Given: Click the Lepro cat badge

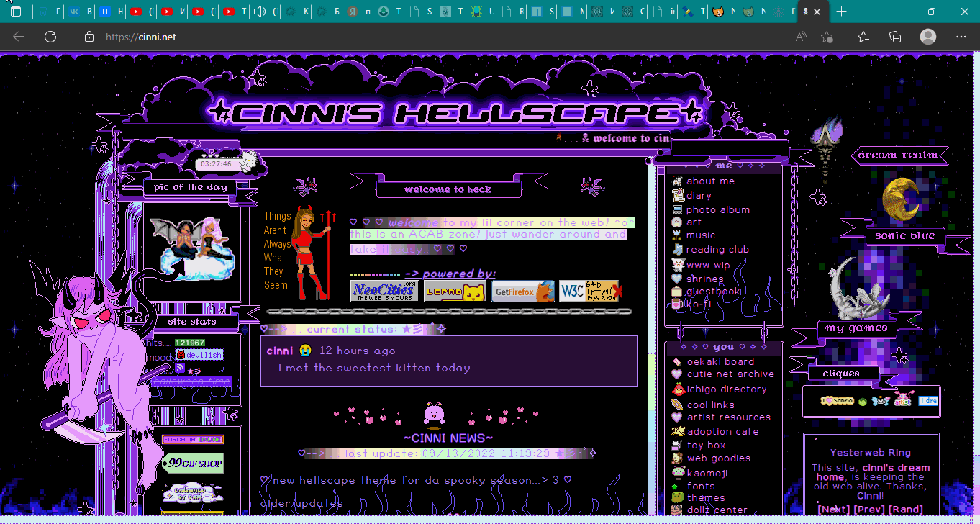Looking at the screenshot, I should [x=454, y=292].
